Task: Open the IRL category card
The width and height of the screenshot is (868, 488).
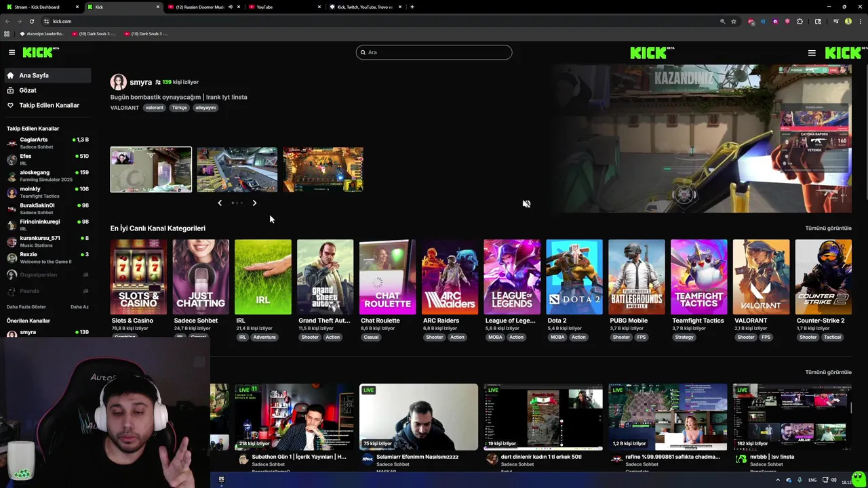Action: pyautogui.click(x=263, y=277)
